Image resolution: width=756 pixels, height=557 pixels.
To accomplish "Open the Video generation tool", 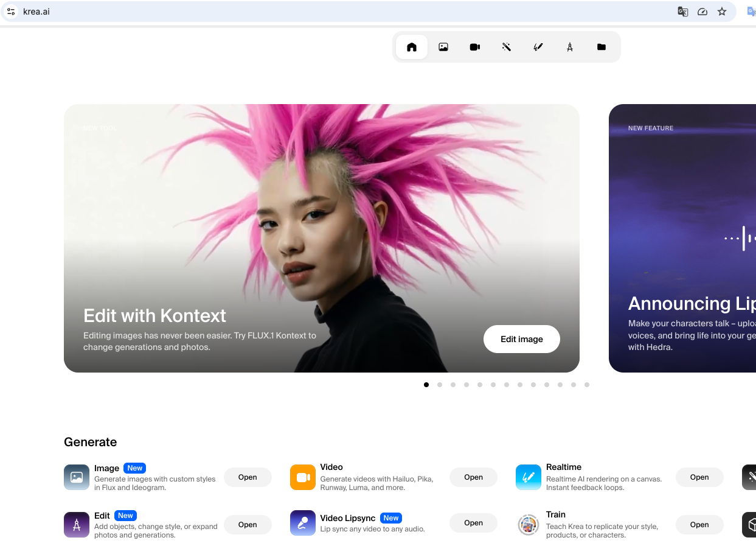I will [x=473, y=477].
